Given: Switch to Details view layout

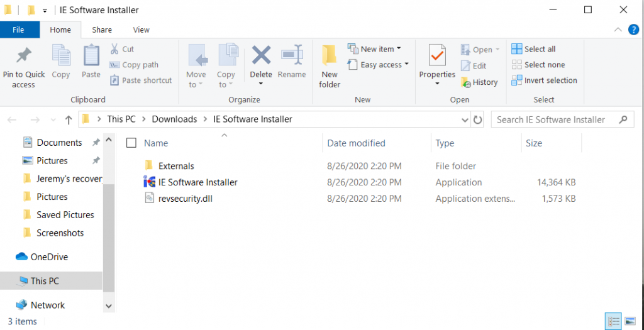Looking at the screenshot, I should click(613, 321).
